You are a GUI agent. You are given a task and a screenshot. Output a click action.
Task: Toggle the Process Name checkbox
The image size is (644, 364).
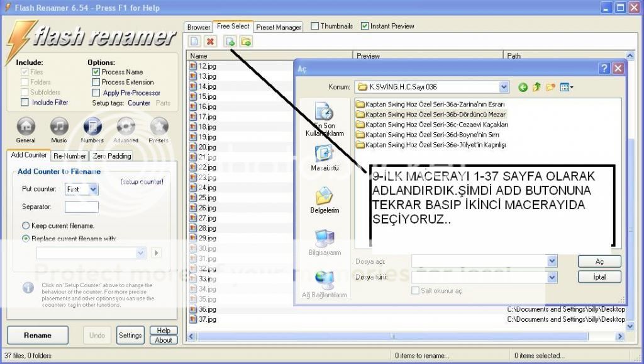point(96,72)
